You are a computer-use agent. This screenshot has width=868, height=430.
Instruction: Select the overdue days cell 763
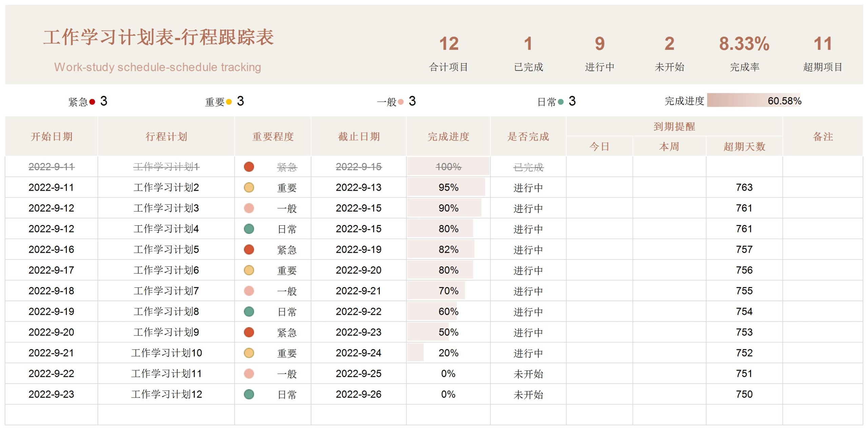(x=744, y=187)
